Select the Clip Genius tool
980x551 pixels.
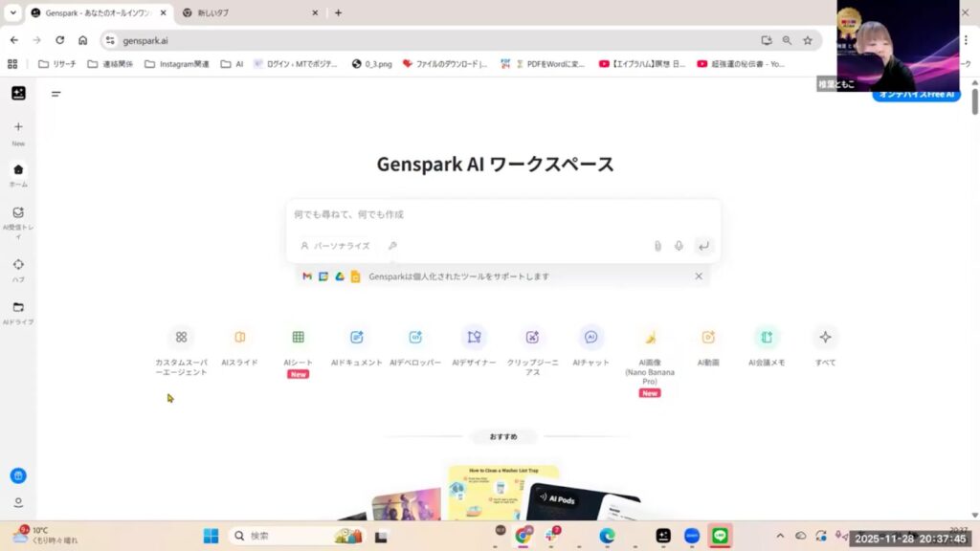[x=532, y=338]
